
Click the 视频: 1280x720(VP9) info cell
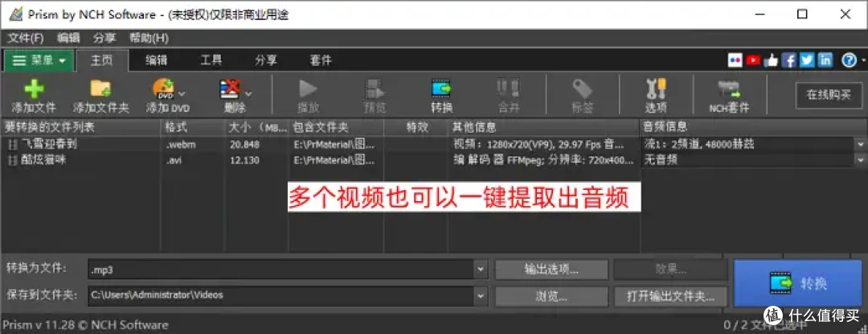pos(538,145)
